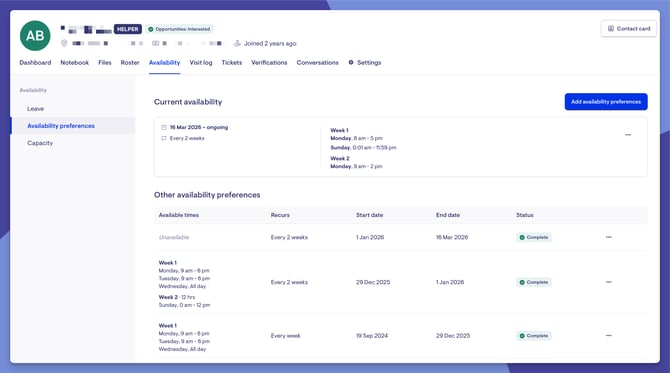The width and height of the screenshot is (670, 373).
Task: Click the calendar icon beside 16 Mar 2026
Action: [x=164, y=127]
